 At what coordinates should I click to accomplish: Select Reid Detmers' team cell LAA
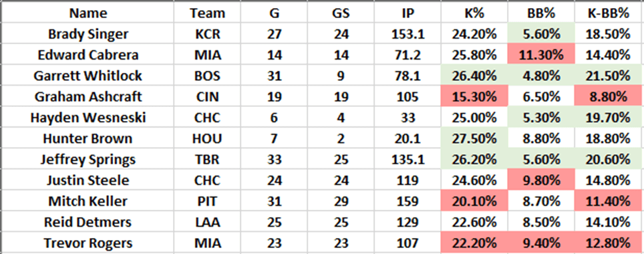207,223
